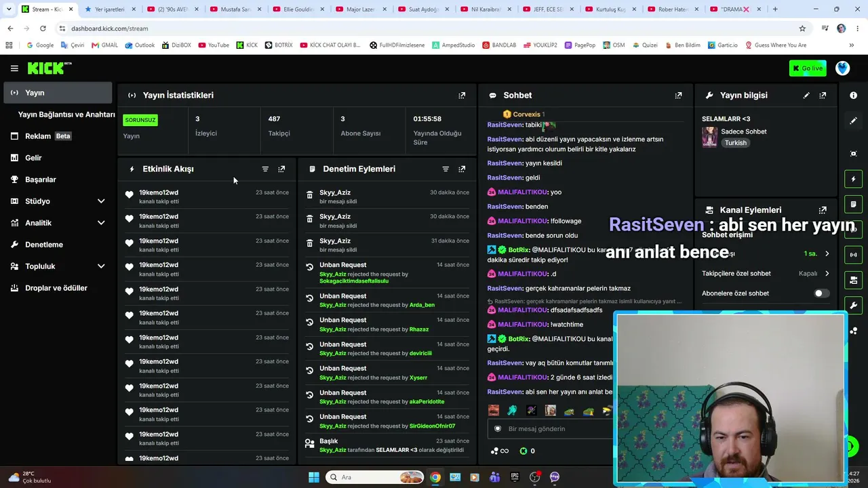Pop out the Yayın İstatistikleri panel
Image resolution: width=868 pixels, height=488 pixels.
(462, 96)
